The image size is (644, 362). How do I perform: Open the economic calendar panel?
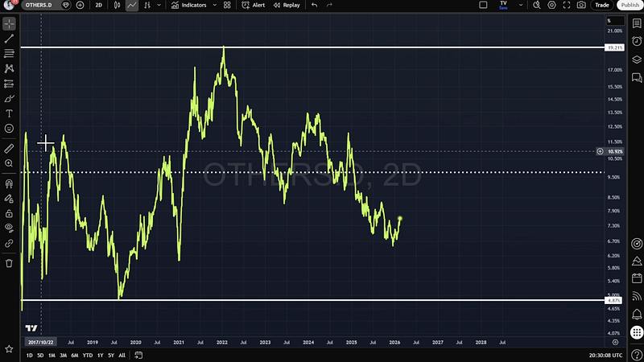point(637,278)
